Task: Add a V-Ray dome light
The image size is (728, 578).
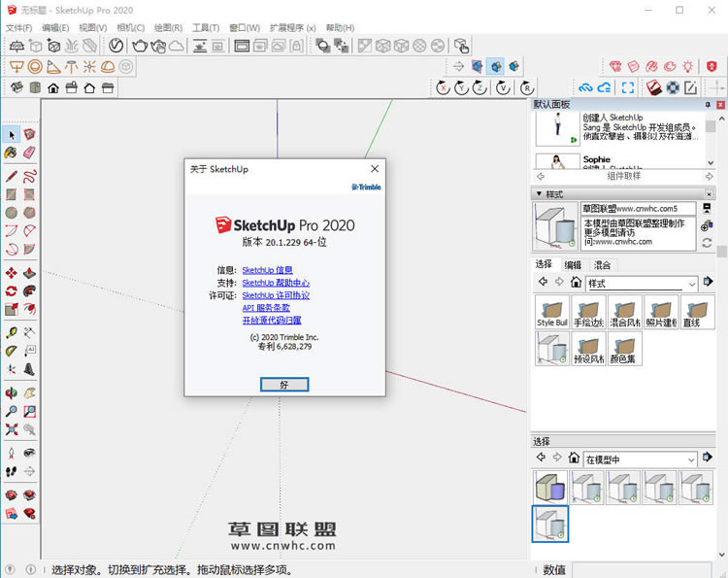Action: point(108,67)
